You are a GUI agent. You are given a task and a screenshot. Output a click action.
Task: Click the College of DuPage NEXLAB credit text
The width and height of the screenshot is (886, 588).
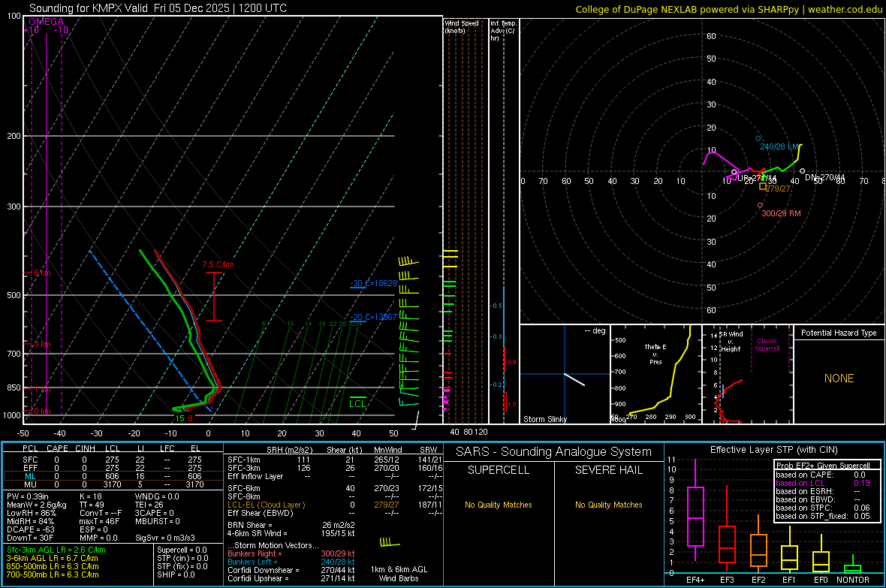(x=729, y=9)
